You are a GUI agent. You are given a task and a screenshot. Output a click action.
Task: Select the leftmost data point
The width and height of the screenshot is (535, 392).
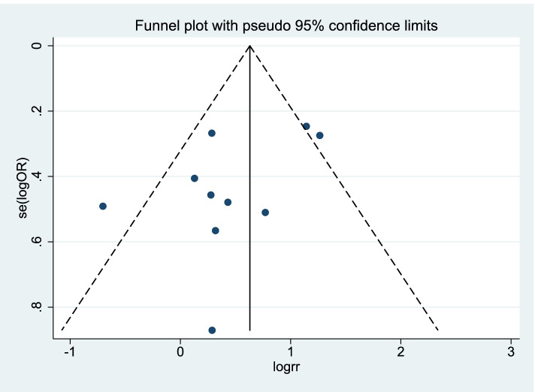(x=103, y=206)
